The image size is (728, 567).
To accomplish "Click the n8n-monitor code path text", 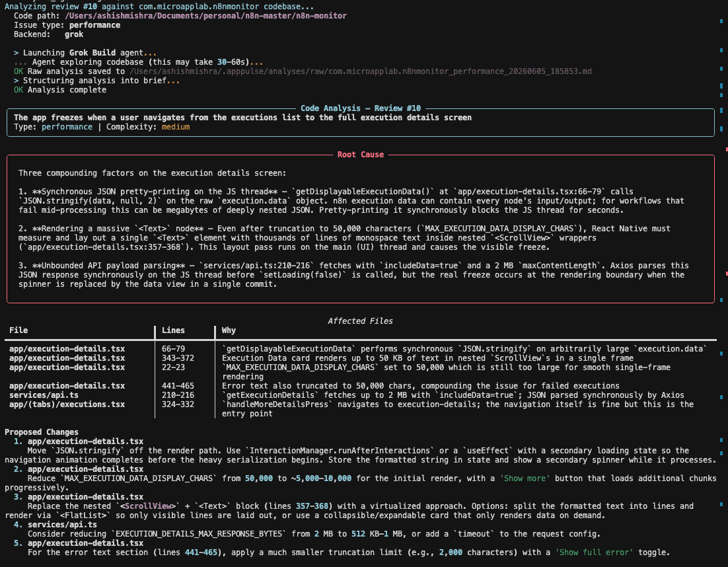I will click(x=205, y=16).
